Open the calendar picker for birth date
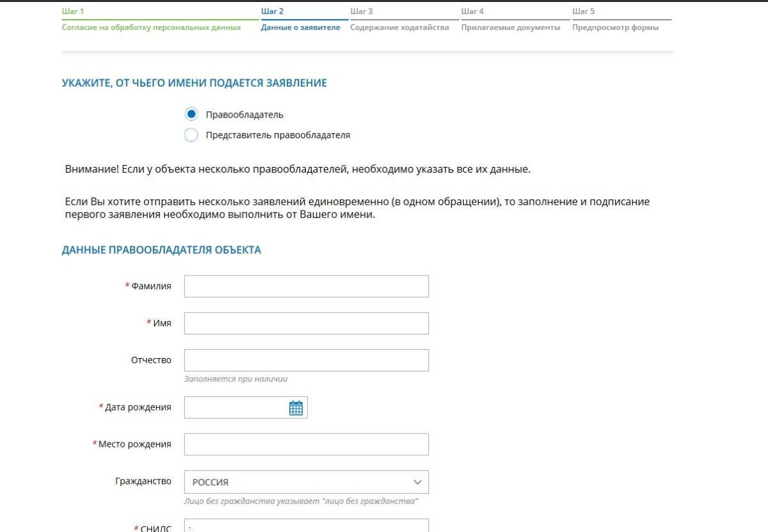 click(x=296, y=408)
